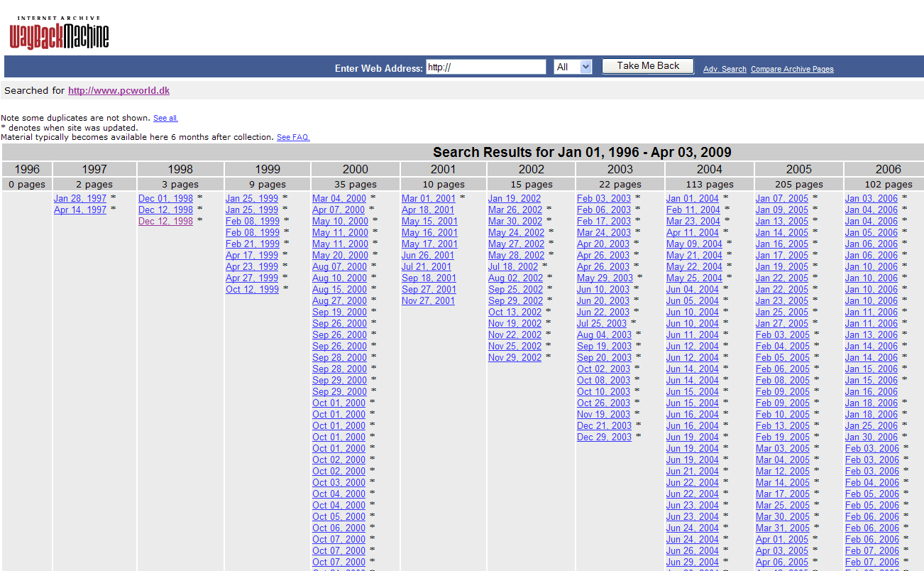Open the Apr 14, 1997 snapshot
This screenshot has height=571, width=924.
(x=80, y=210)
